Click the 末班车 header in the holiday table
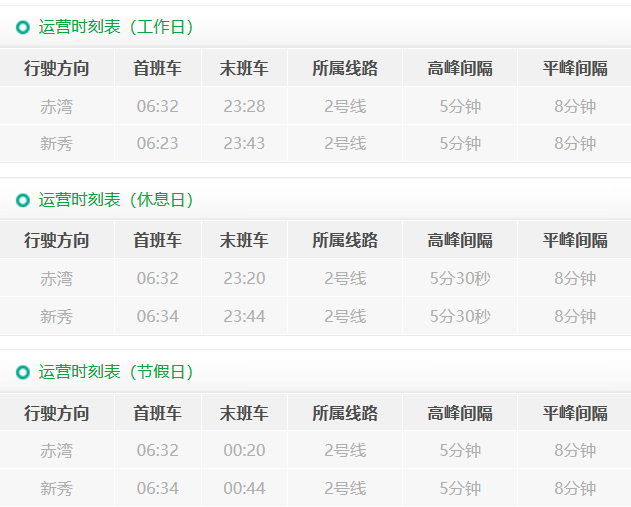Viewport: 631px width, 507px height. click(x=244, y=413)
